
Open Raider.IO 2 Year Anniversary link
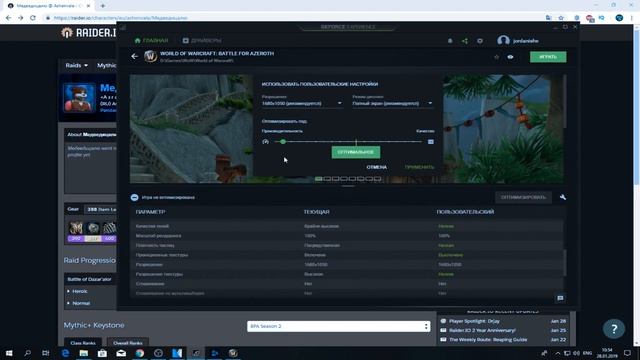point(482,330)
